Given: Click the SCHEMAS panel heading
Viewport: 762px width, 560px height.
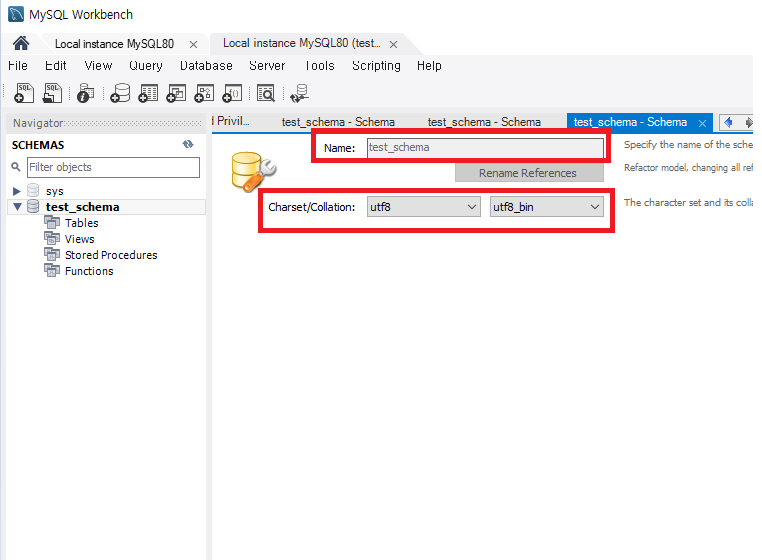Looking at the screenshot, I should [x=38, y=145].
